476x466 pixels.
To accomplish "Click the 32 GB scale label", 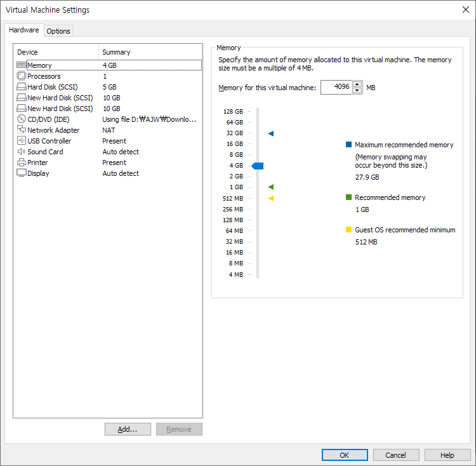I will [235, 133].
